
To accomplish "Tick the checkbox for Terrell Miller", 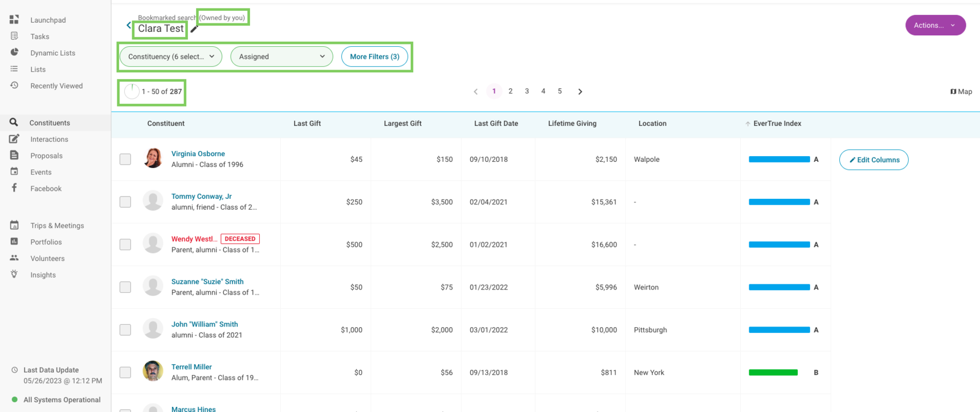I will pos(125,372).
